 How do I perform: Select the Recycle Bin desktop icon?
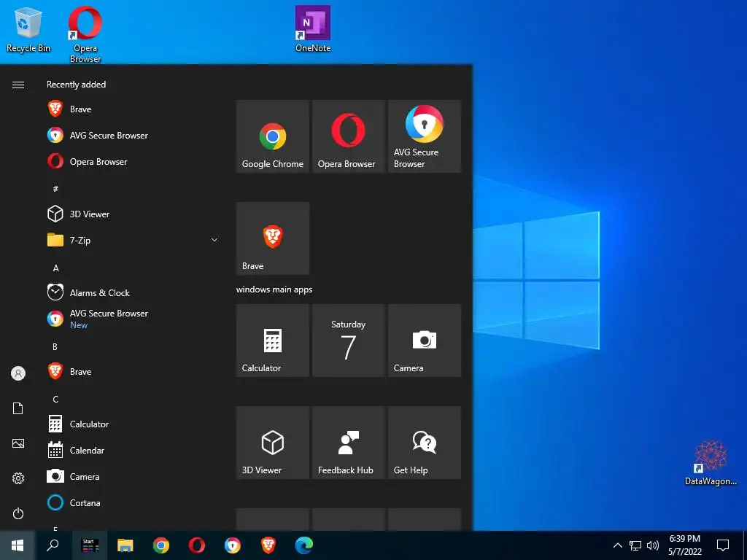[x=28, y=29]
